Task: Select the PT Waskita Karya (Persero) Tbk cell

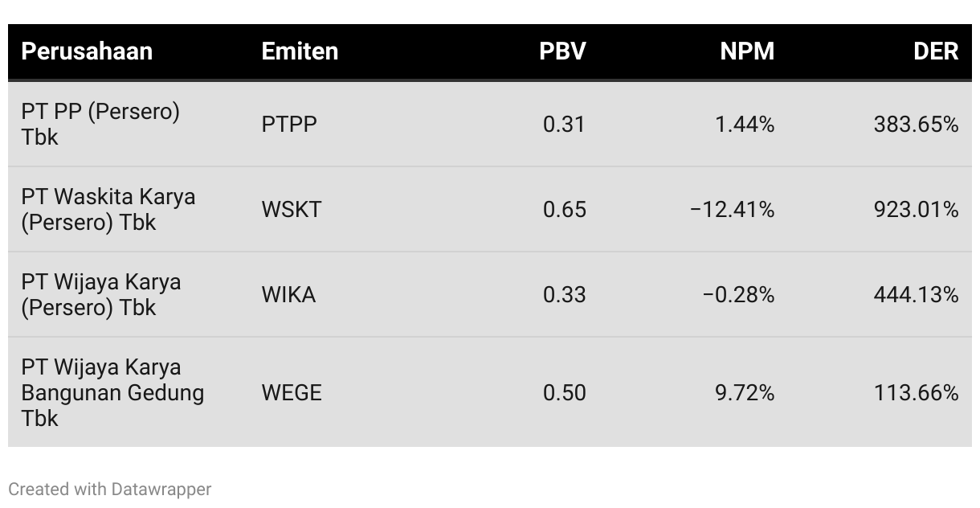Action: click(x=108, y=209)
